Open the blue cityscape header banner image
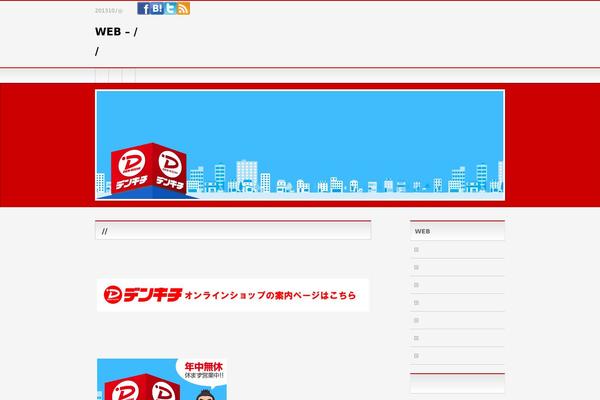The width and height of the screenshot is (600, 400). (x=300, y=145)
